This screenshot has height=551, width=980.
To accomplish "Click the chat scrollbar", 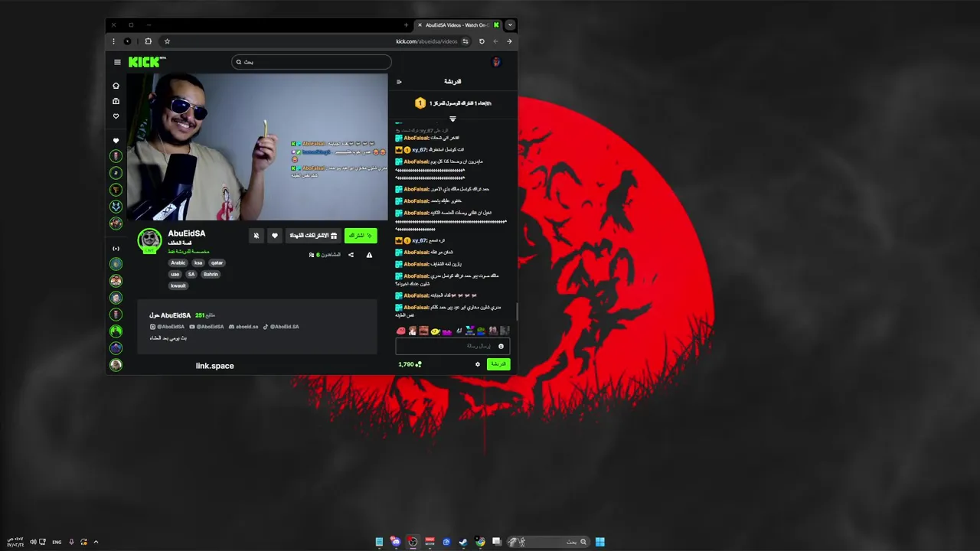I will pos(516,311).
